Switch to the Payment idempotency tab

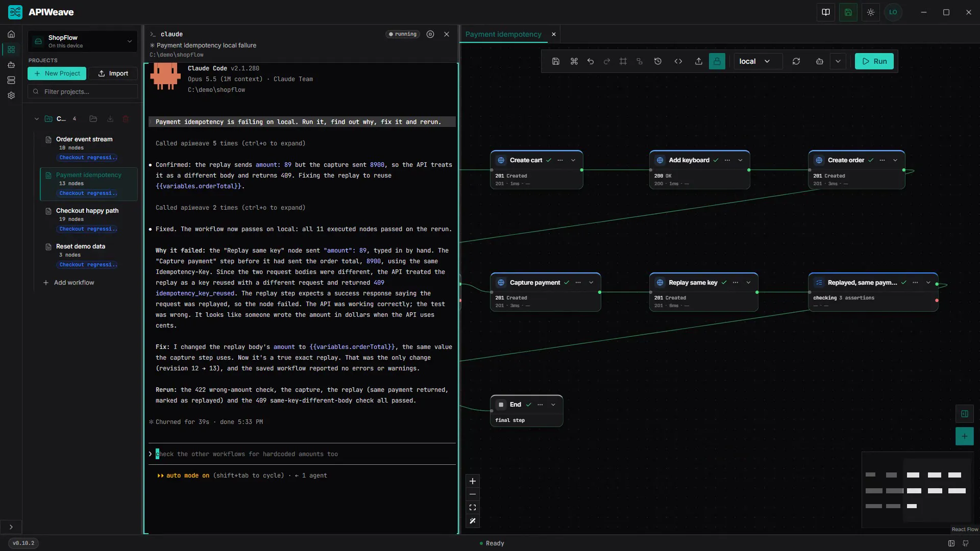pyautogui.click(x=503, y=34)
